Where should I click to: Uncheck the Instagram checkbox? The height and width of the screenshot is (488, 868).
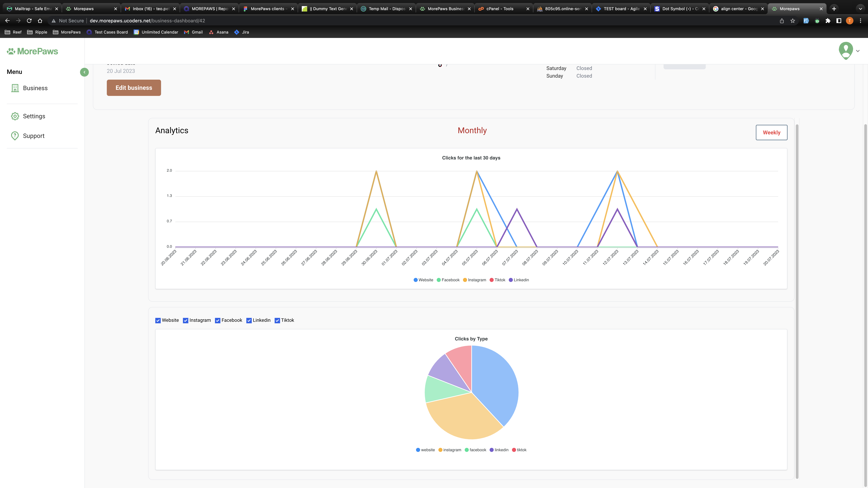pos(185,320)
